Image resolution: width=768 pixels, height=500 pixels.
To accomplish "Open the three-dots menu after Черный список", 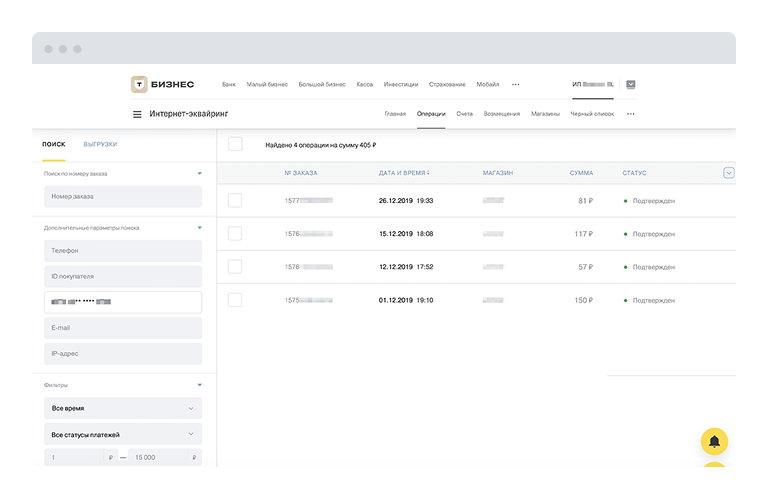I will tap(630, 114).
